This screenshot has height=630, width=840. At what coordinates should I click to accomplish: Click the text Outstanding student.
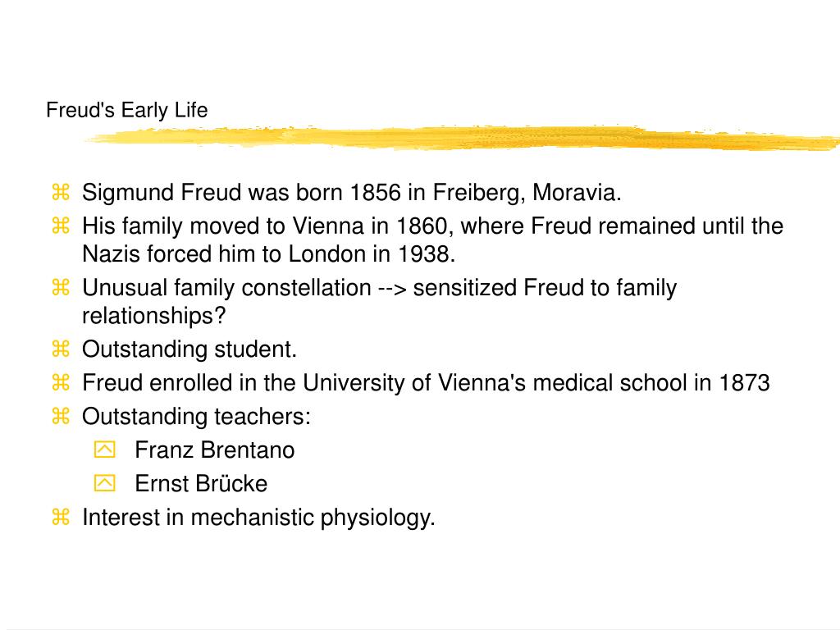click(189, 349)
